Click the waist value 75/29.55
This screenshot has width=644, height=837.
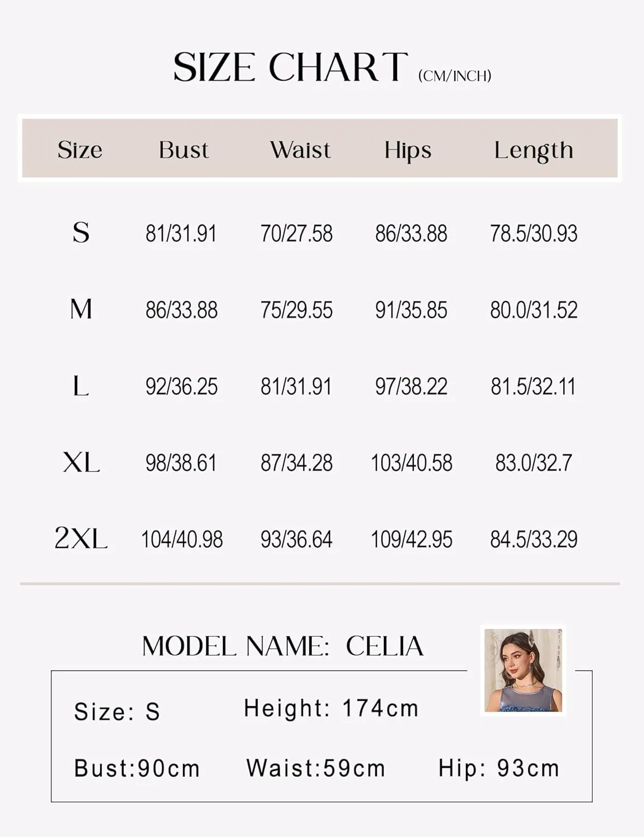click(296, 310)
